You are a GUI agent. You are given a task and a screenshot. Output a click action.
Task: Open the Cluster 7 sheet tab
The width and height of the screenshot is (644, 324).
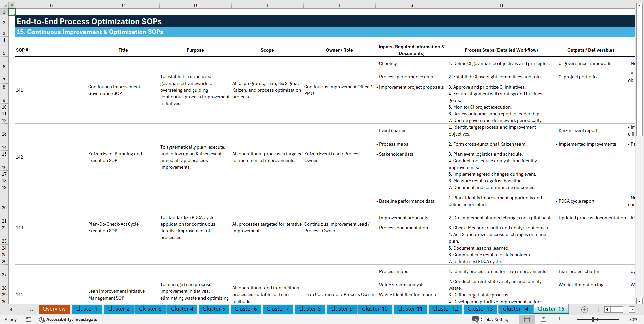click(278, 309)
